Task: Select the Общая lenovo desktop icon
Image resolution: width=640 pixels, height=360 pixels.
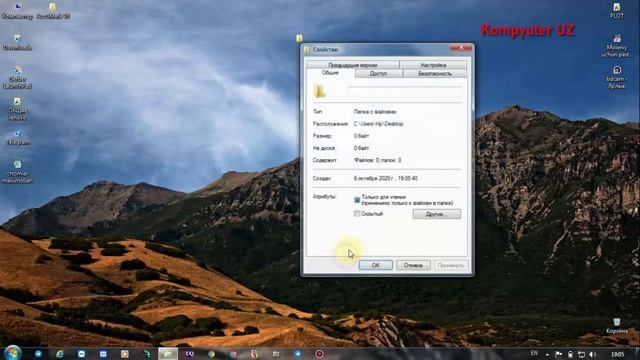Action: click(17, 109)
